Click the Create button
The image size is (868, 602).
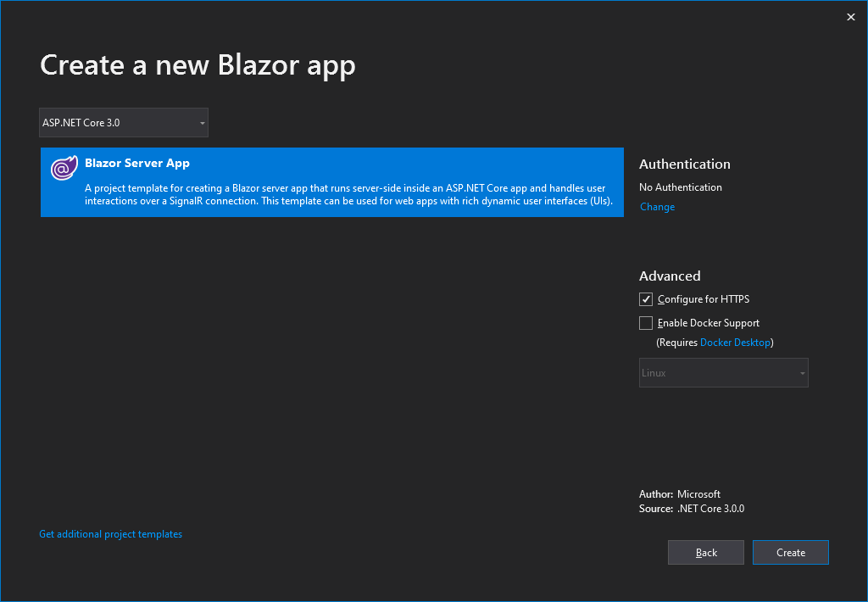point(791,552)
